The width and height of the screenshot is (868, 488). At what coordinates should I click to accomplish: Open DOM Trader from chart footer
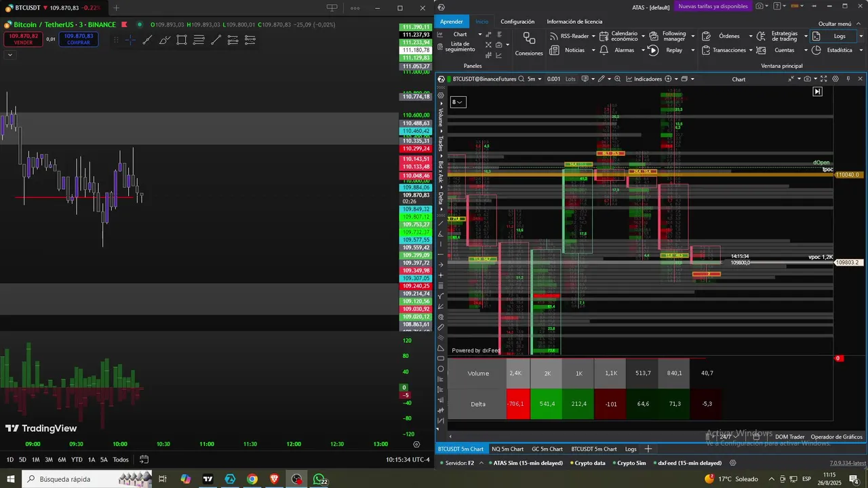(x=789, y=437)
